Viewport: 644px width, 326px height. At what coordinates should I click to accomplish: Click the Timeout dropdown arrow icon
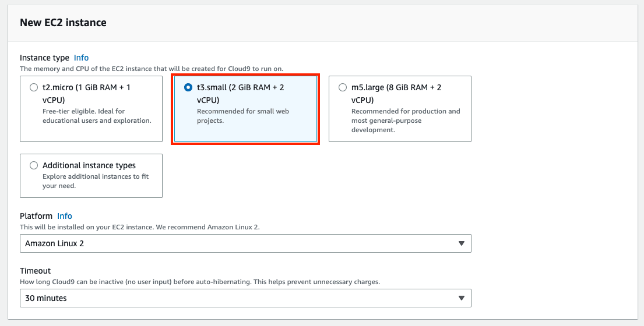(x=461, y=298)
